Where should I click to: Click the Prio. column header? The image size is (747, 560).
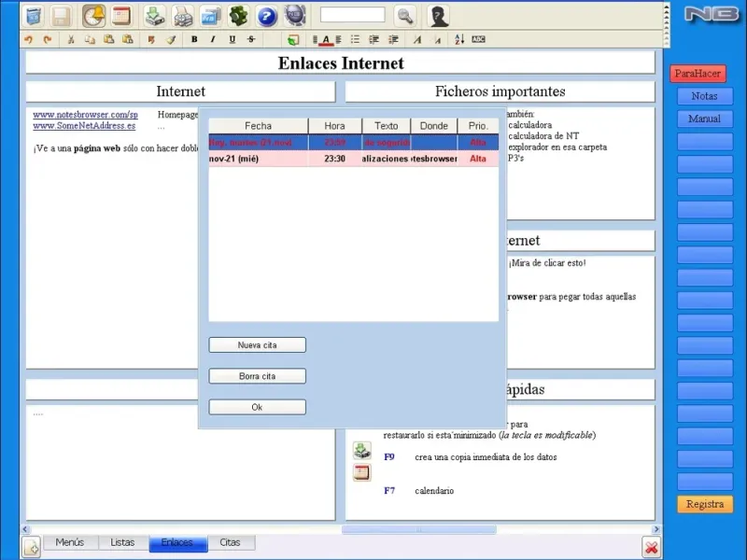tap(478, 126)
